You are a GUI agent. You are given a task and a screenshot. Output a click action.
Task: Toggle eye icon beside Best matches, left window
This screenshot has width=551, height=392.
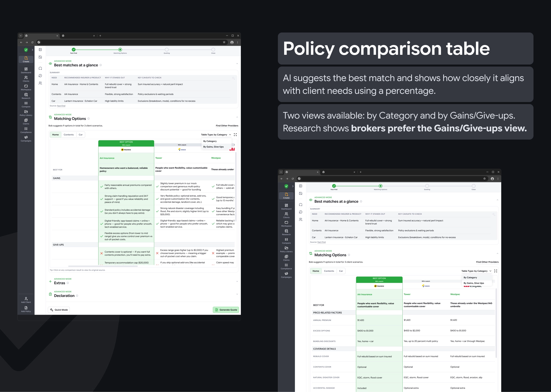[x=50, y=64]
